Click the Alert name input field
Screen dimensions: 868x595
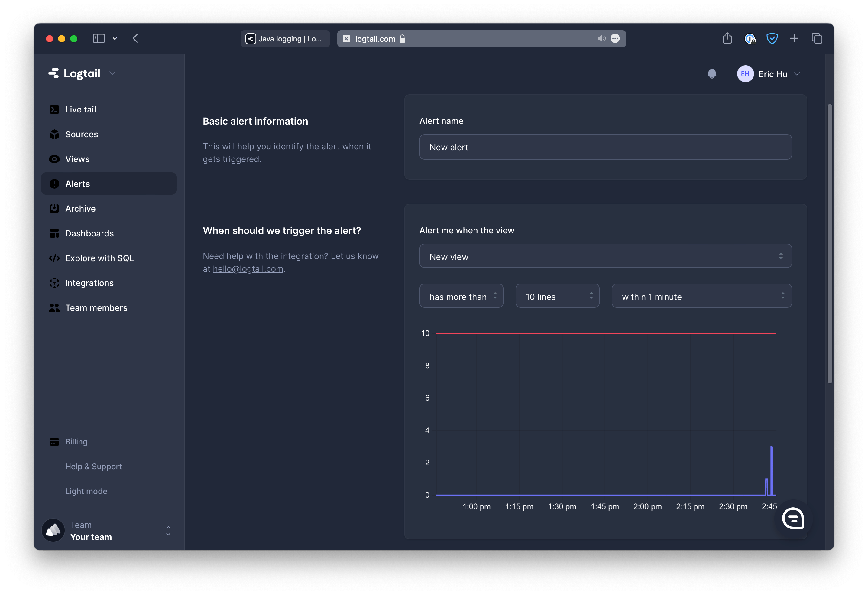(x=605, y=147)
